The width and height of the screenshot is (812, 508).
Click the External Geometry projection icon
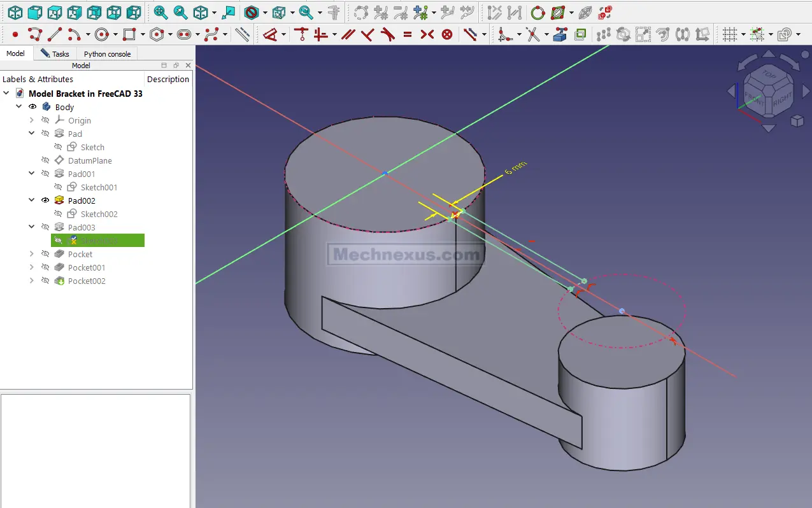point(560,34)
